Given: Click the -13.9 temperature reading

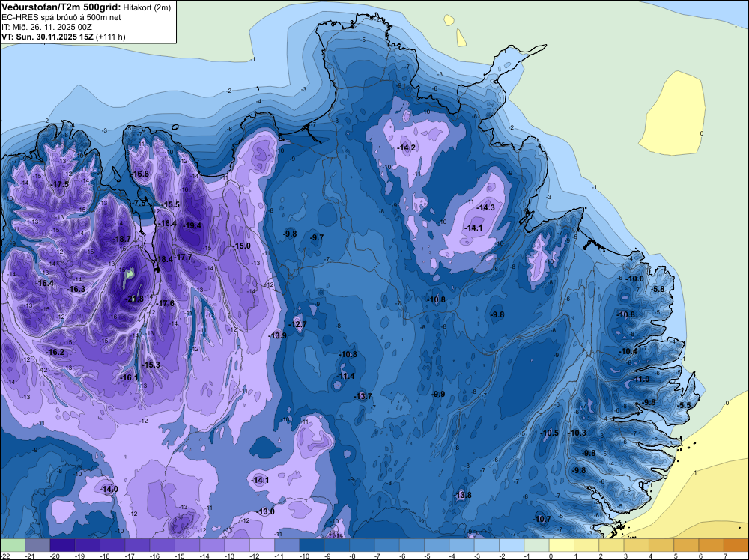Looking at the screenshot, I should [278, 335].
